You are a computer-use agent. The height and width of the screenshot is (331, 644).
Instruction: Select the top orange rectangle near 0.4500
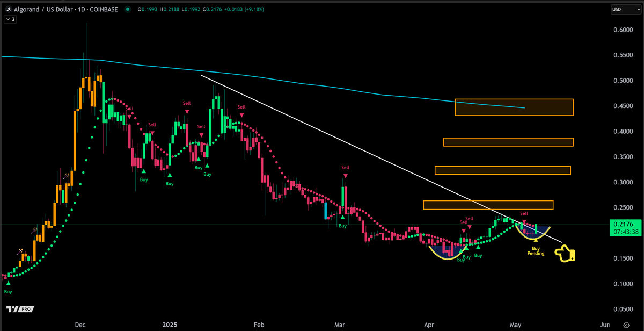pyautogui.click(x=514, y=107)
